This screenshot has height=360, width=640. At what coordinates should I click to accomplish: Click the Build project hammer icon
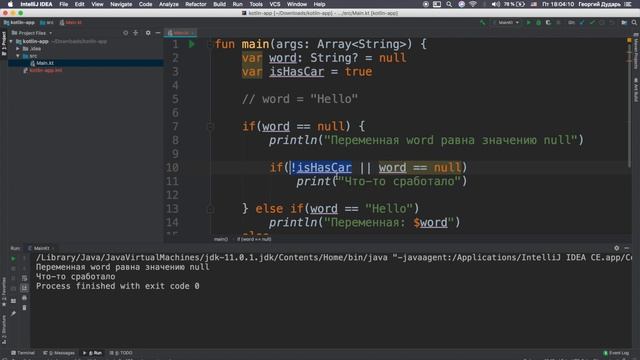(x=483, y=22)
